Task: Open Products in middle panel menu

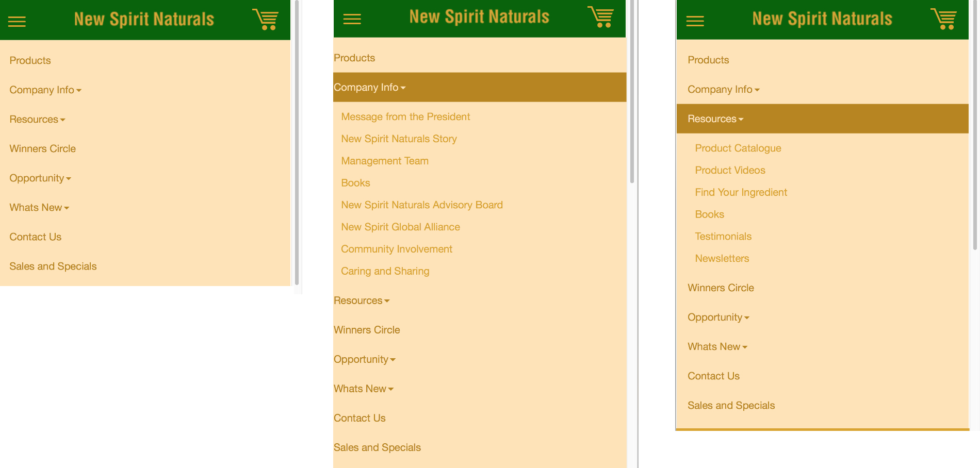Action: pos(354,58)
